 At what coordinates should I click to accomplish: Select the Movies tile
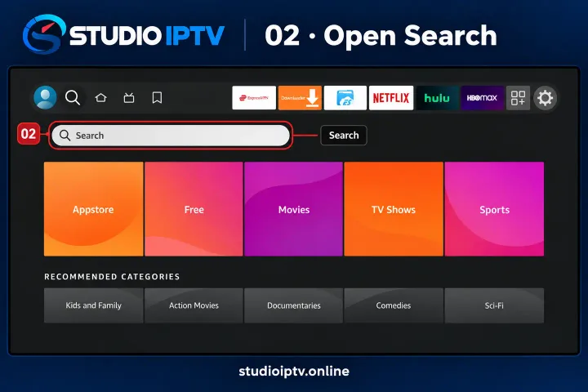tap(294, 209)
